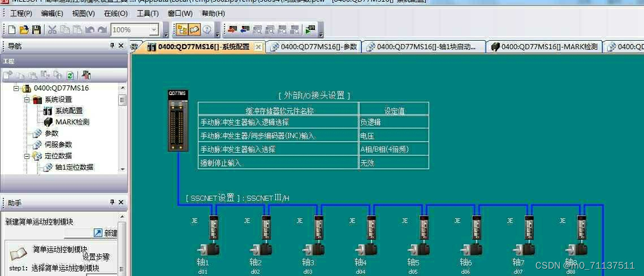The image size is (644, 276).
Task: Select axis 3 servo amplifier d03
Action: 318,227
